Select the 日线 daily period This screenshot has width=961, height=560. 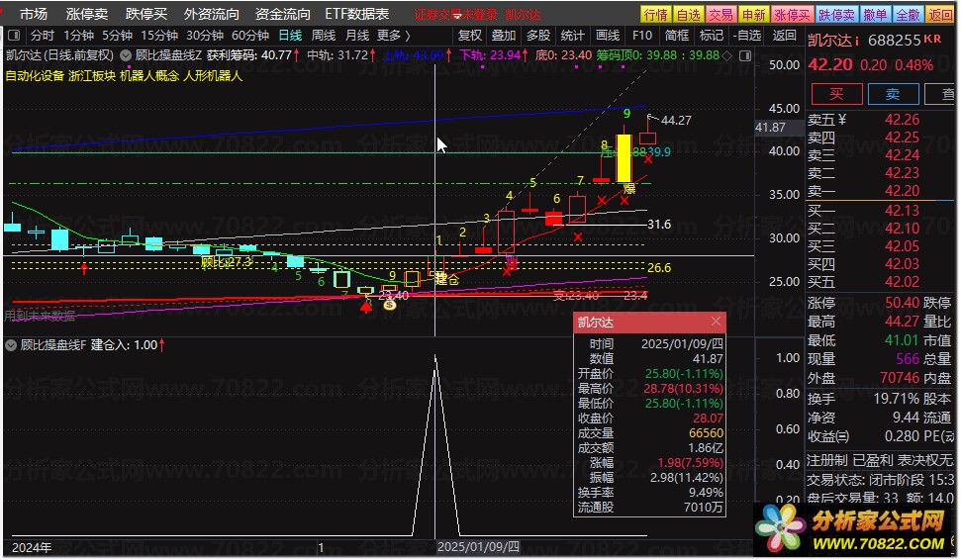click(290, 36)
